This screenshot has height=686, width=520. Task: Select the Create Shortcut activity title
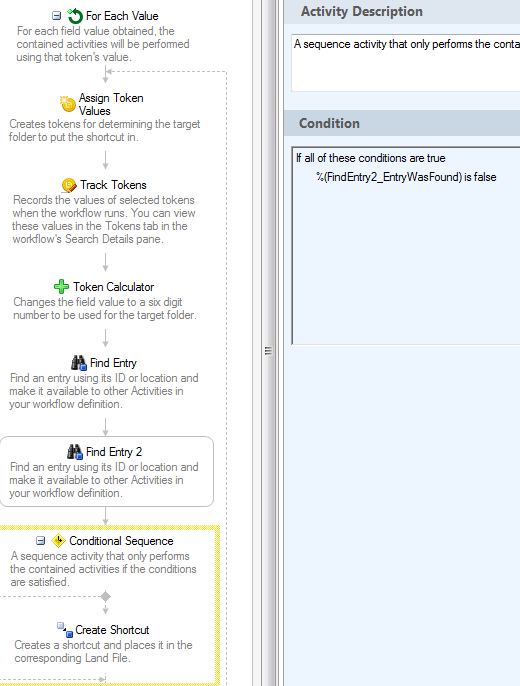(x=112, y=630)
